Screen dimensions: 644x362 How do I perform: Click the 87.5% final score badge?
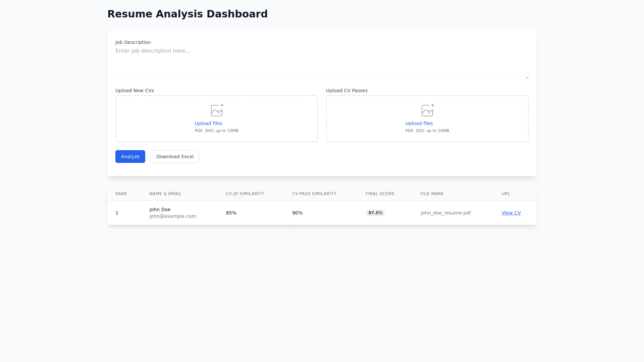pos(375,213)
